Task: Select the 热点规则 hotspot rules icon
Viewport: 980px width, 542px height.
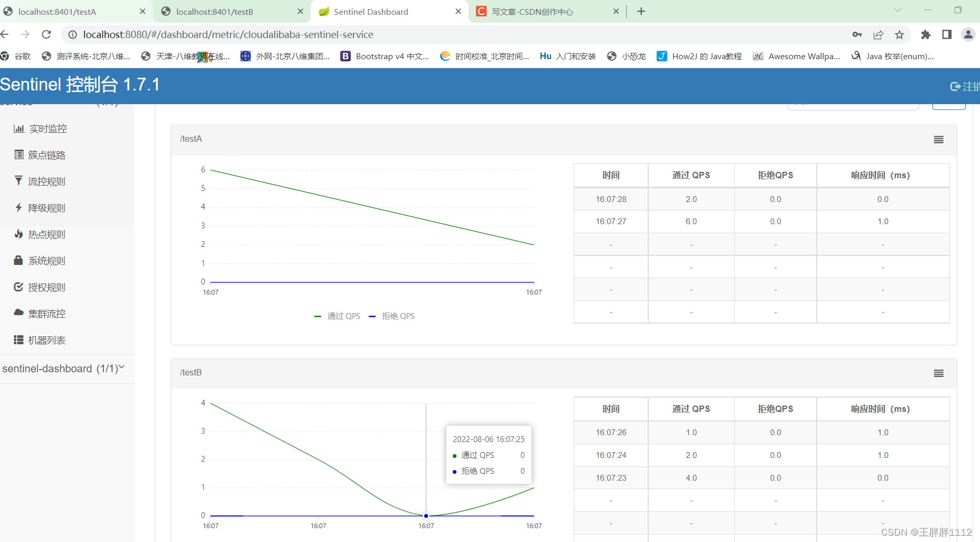Action: pyautogui.click(x=18, y=234)
